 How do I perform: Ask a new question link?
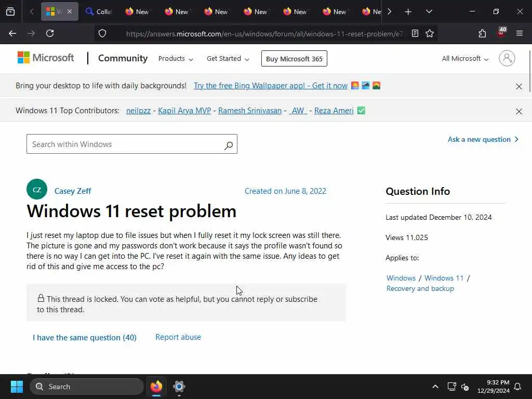point(483,139)
